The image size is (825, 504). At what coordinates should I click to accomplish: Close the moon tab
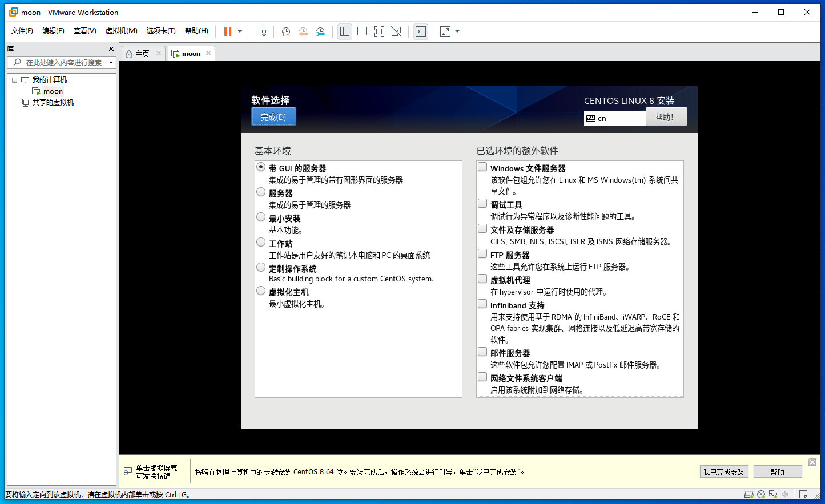(208, 53)
